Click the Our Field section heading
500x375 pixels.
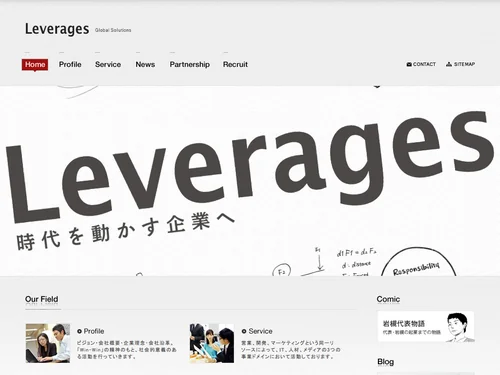click(42, 299)
